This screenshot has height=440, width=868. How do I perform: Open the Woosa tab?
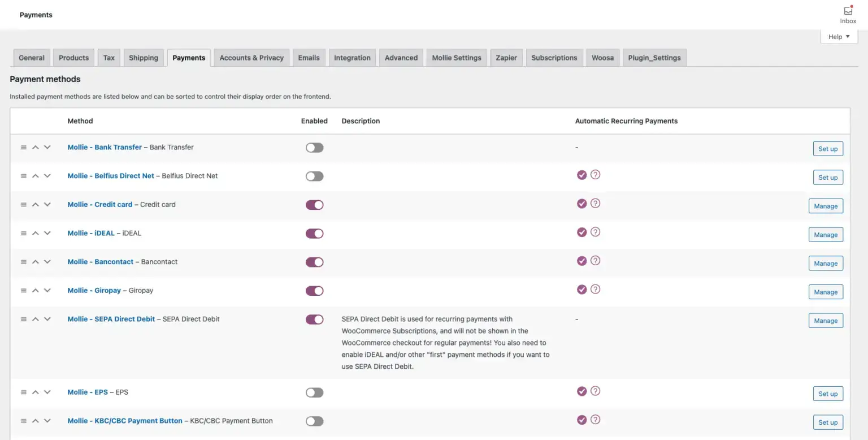pos(602,58)
